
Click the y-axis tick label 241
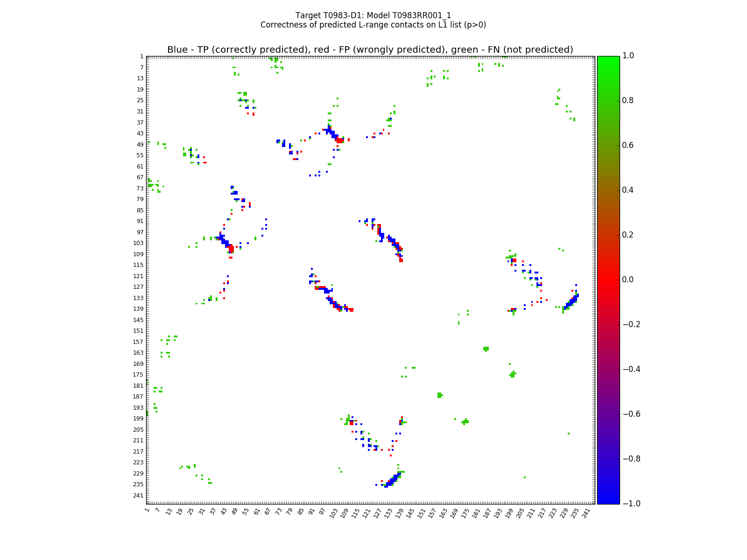coord(139,496)
